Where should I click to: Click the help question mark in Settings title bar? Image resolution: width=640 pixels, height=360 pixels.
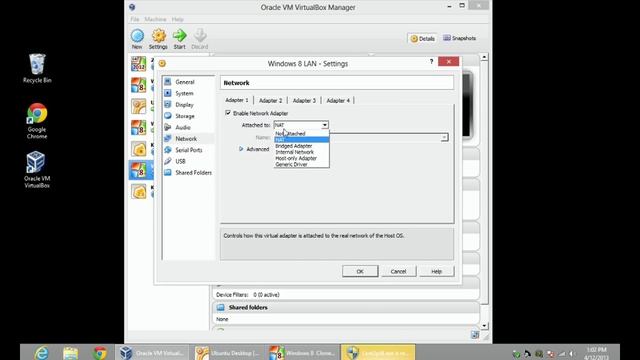[x=431, y=62]
